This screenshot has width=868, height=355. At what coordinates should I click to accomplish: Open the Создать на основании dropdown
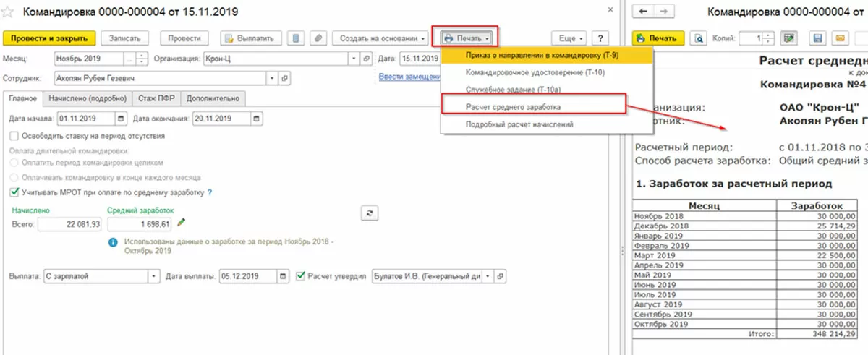(380, 38)
